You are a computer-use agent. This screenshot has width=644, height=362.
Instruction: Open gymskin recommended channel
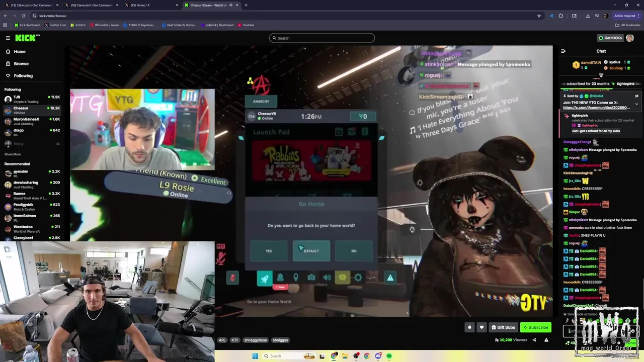[32, 173]
